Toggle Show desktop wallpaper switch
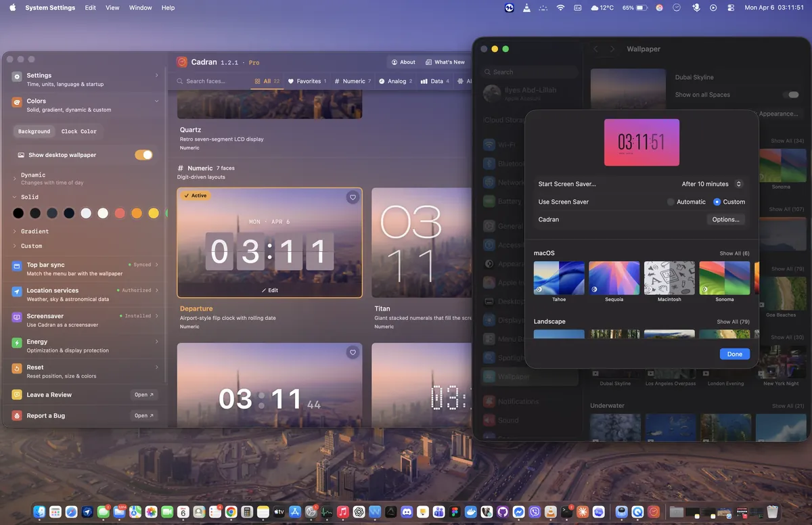Screen dimensions: 812x525 coord(143,155)
